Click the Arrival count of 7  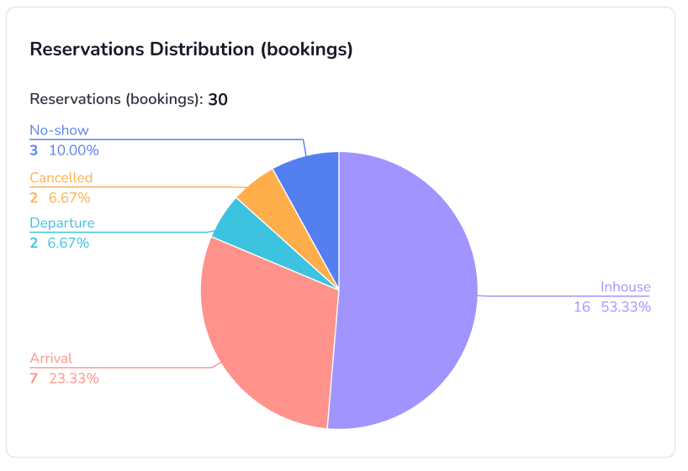point(34,378)
